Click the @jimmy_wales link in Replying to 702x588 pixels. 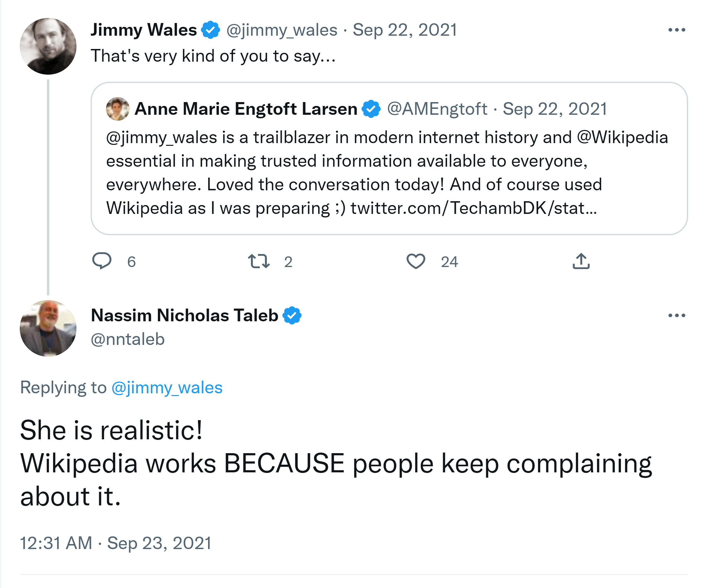(167, 388)
